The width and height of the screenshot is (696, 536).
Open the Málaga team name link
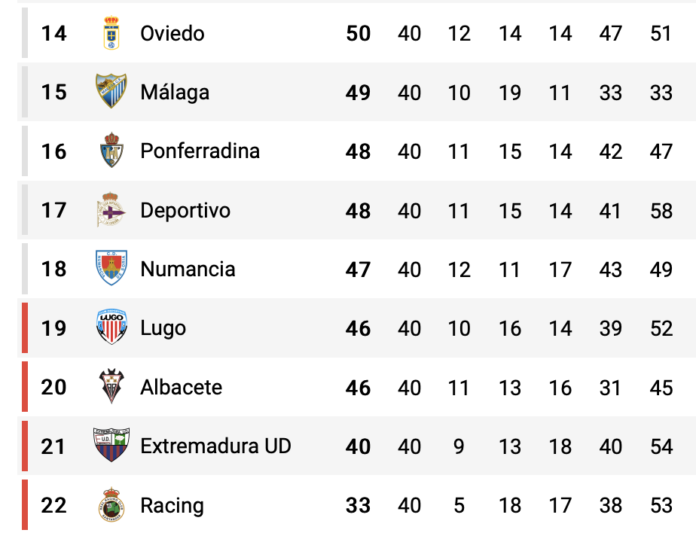[x=175, y=92]
